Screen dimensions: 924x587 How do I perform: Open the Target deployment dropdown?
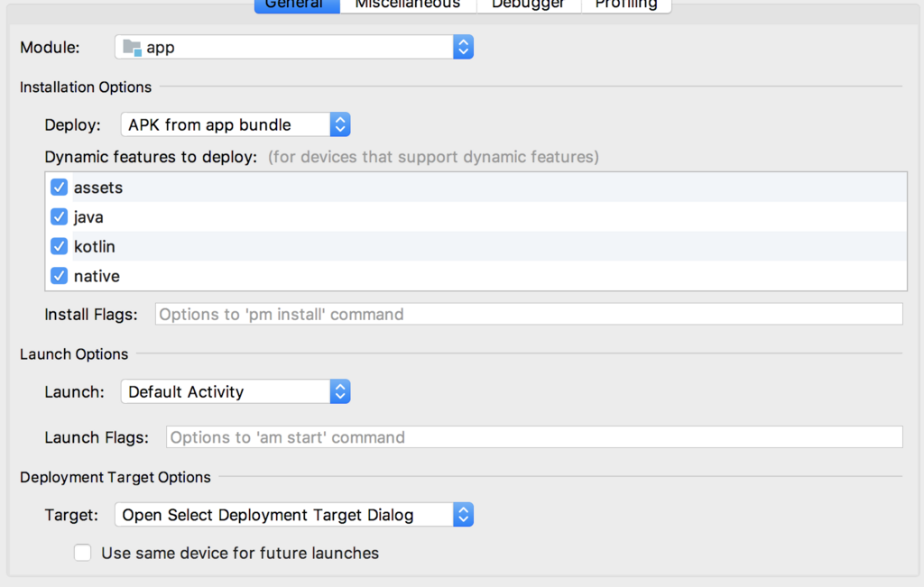point(289,514)
